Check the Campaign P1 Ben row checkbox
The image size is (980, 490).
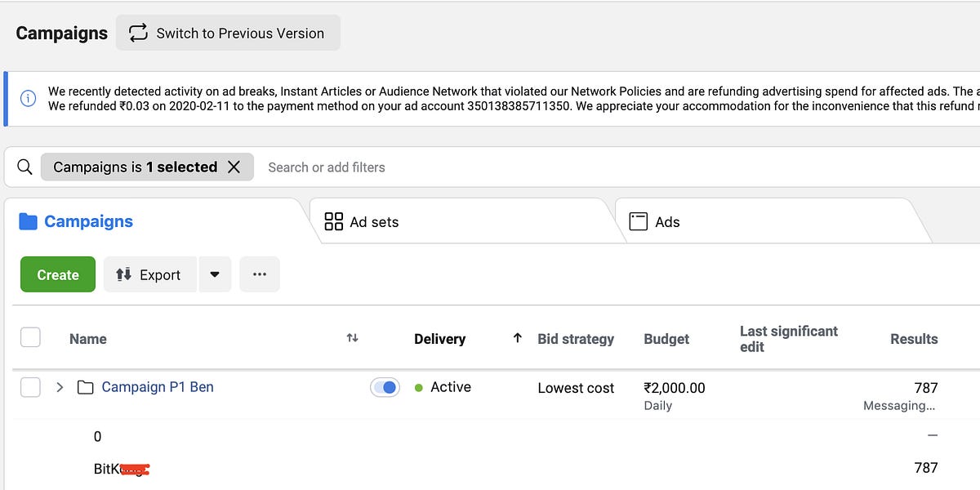[30, 387]
